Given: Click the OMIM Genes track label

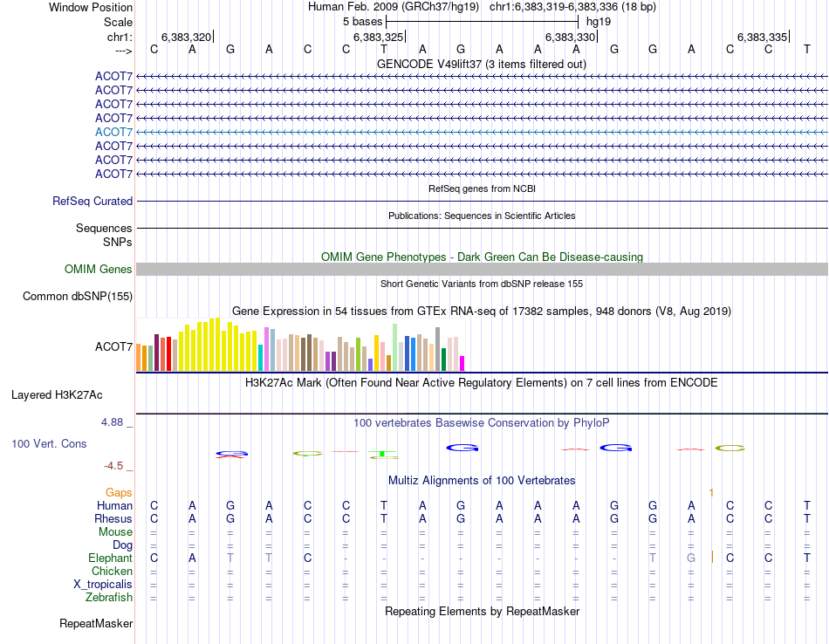Looking at the screenshot, I should click(99, 269).
